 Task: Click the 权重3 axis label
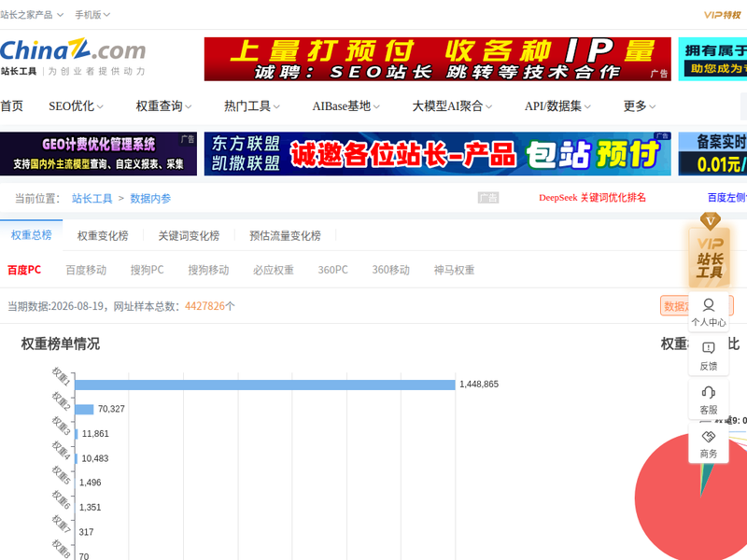click(61, 426)
